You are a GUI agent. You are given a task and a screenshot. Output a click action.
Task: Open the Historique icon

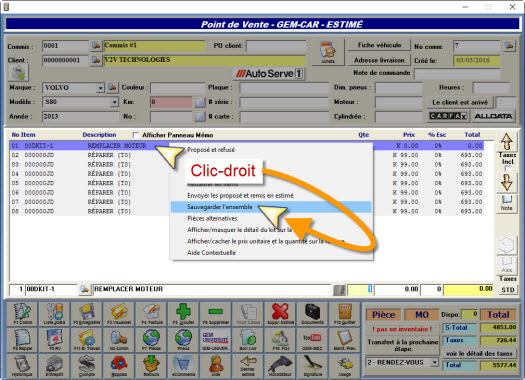click(x=22, y=366)
